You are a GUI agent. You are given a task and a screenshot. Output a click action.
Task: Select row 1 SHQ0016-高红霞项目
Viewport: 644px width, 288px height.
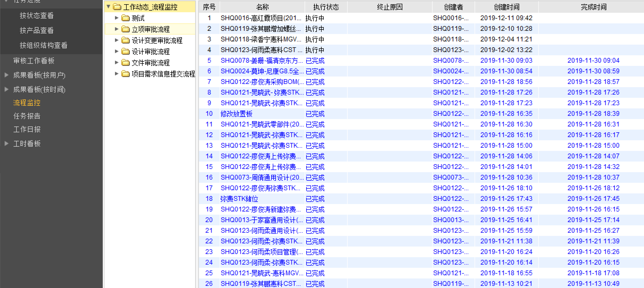pos(261,18)
